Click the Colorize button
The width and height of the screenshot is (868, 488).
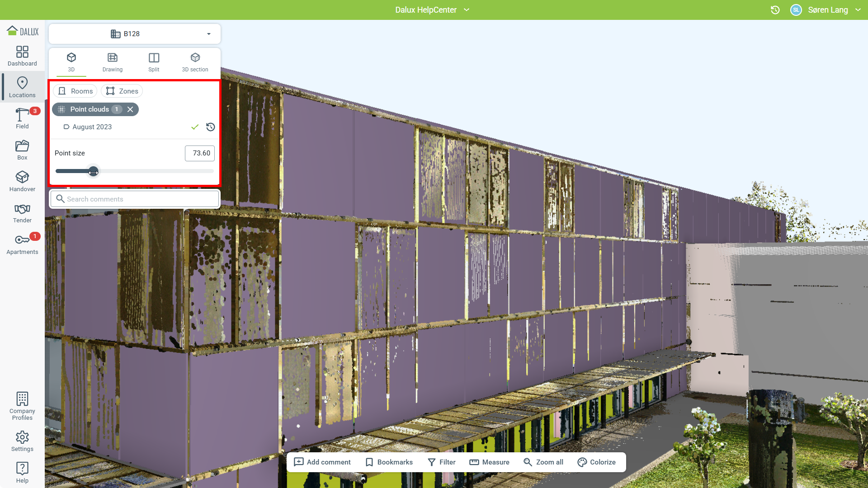tap(597, 462)
